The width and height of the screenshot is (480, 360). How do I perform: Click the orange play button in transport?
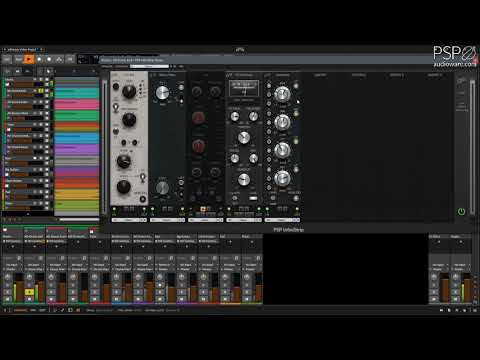point(29,59)
